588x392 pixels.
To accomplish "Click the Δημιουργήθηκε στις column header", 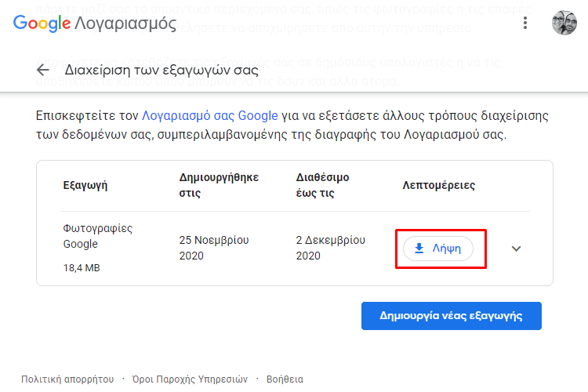I will [x=219, y=185].
